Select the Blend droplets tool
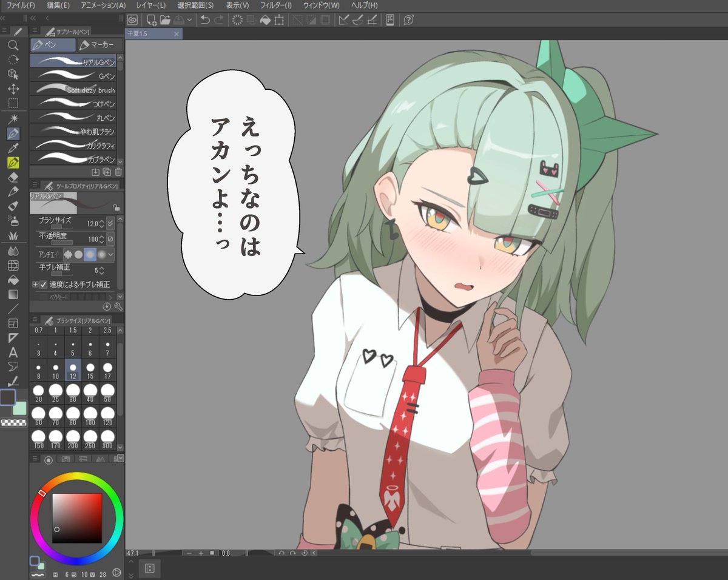Image resolution: width=728 pixels, height=580 pixels. tap(13, 251)
